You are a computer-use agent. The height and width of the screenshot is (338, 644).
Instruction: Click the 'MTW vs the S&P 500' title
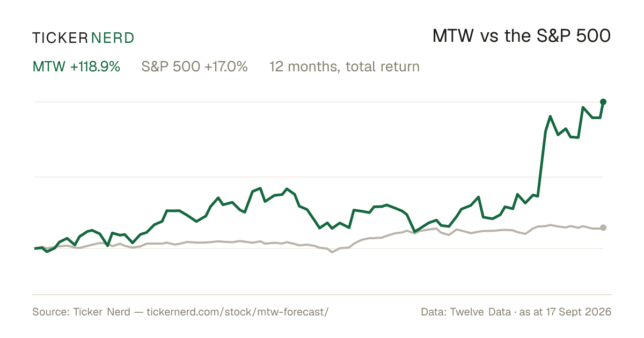tap(522, 36)
